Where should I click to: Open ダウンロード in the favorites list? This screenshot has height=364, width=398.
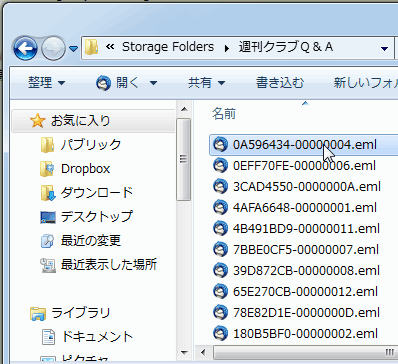click(97, 193)
